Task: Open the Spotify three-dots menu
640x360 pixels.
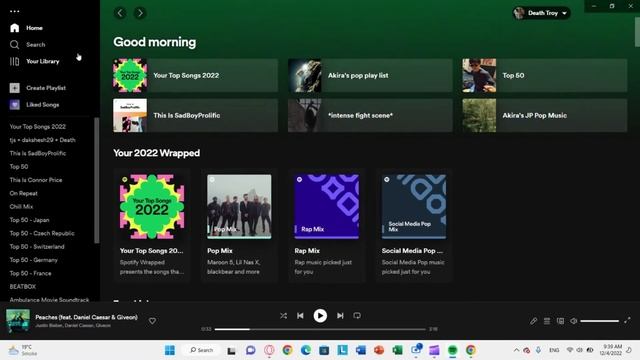Action: (x=15, y=11)
